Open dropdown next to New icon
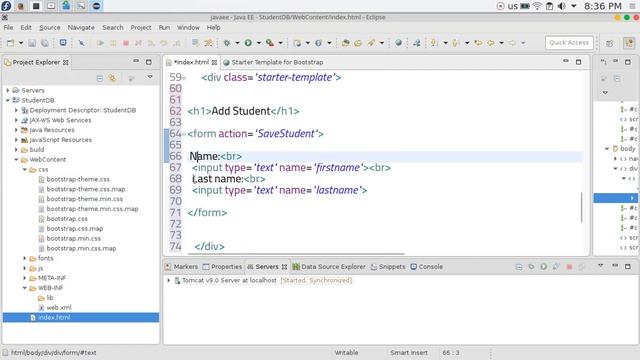Image resolution: width=640 pixels, height=360 pixels. pyautogui.click(x=20, y=43)
